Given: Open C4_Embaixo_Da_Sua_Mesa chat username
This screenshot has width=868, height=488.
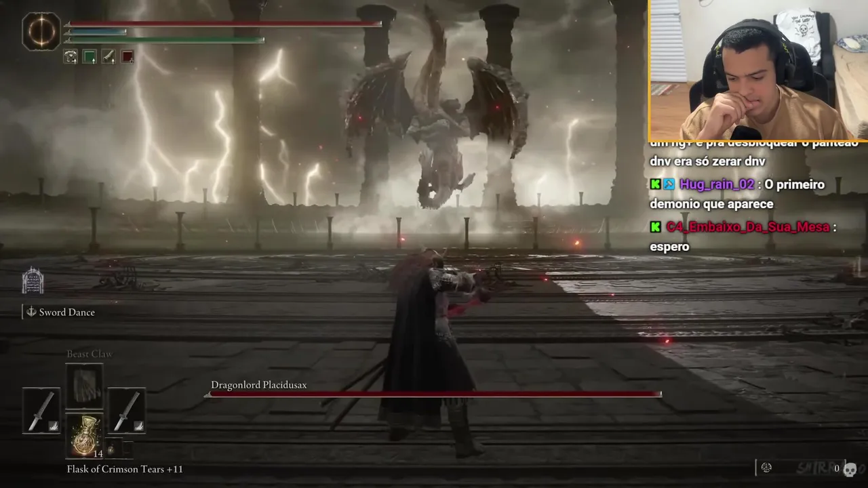Looking at the screenshot, I should 748,227.
